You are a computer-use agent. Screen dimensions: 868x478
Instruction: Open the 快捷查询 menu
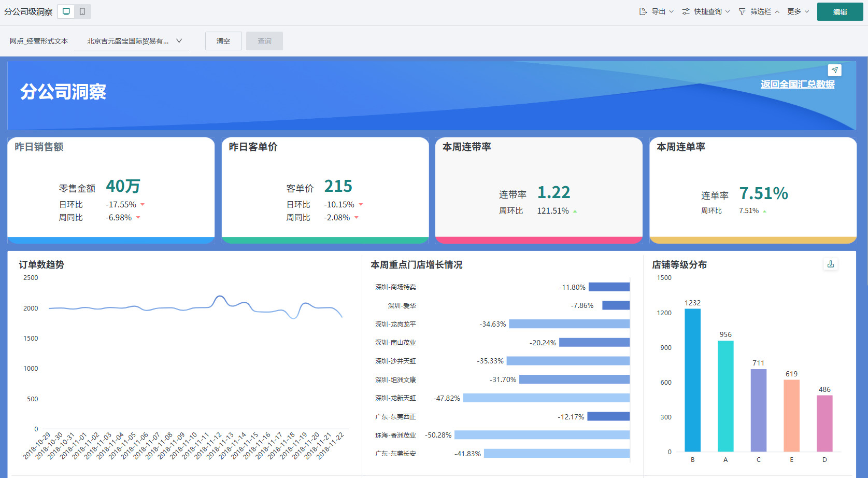tap(708, 11)
